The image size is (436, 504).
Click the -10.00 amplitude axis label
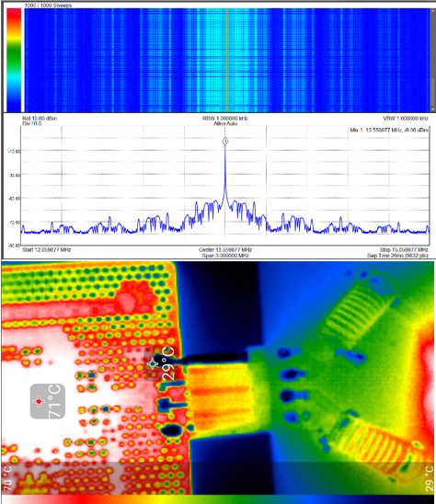tap(15, 152)
